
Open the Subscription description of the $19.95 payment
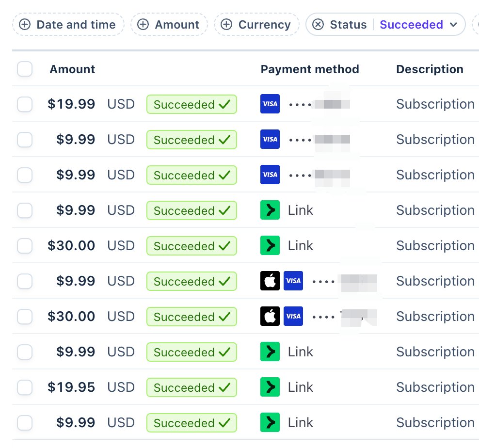(x=435, y=387)
